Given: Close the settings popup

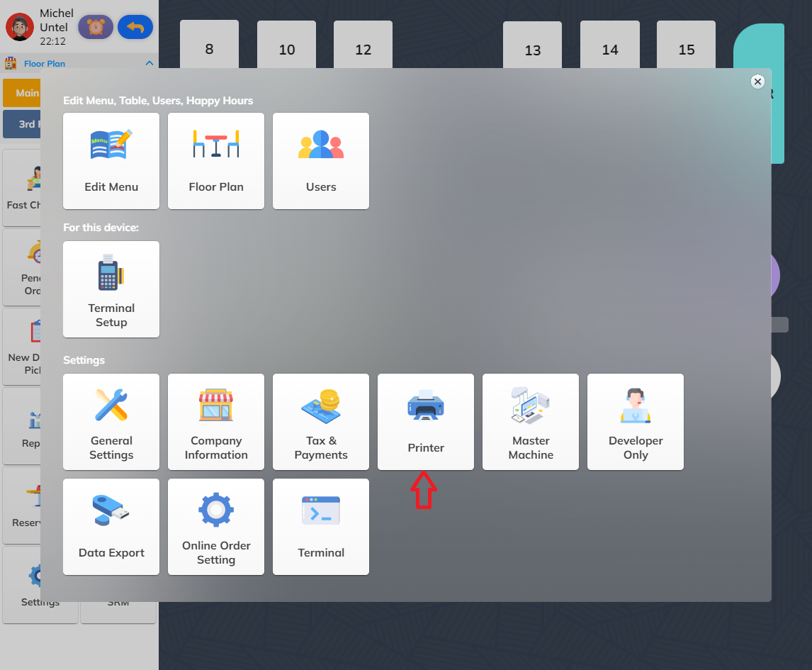Looking at the screenshot, I should point(757,82).
